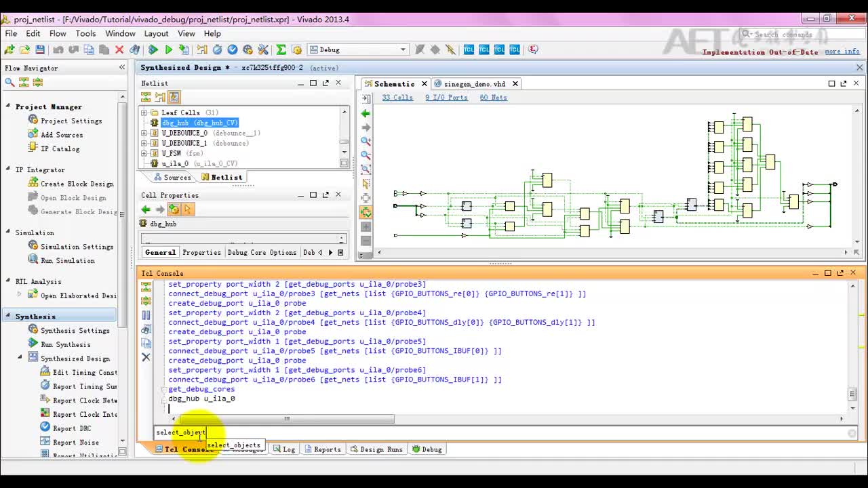Screen dimensions: 868x488
Task: Click the Tcl Console history clear icon right of input
Action: pyautogui.click(x=852, y=433)
